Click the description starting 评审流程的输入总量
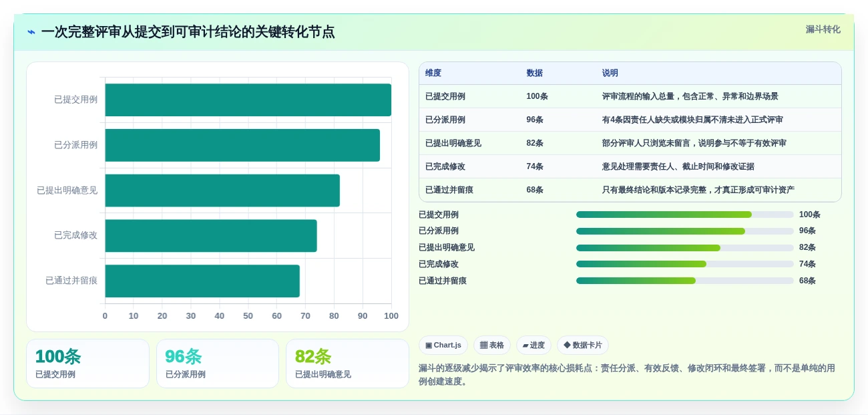The height and width of the screenshot is (415, 868). [690, 96]
